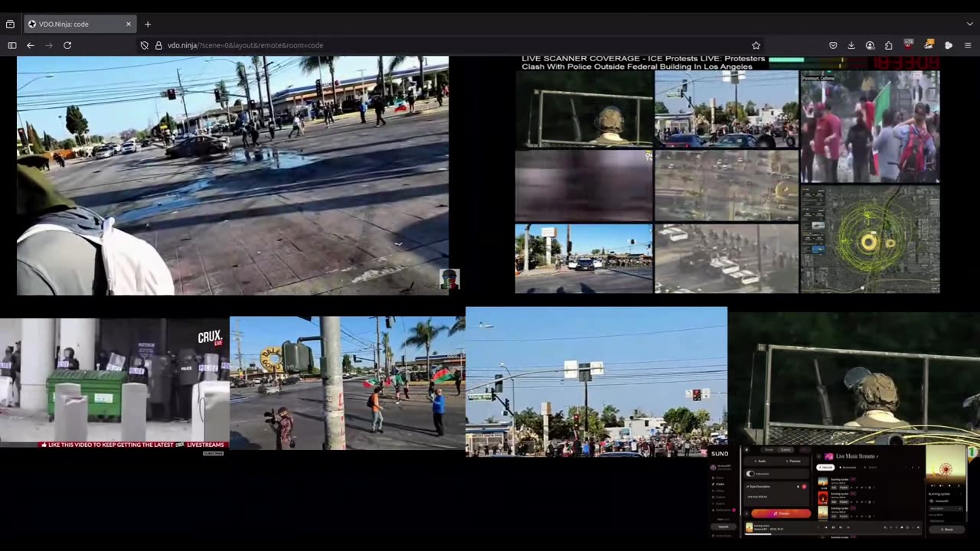This screenshot has width=980, height=551.
Task: Select the intersection traffic cell in scanner grid
Action: [x=727, y=109]
